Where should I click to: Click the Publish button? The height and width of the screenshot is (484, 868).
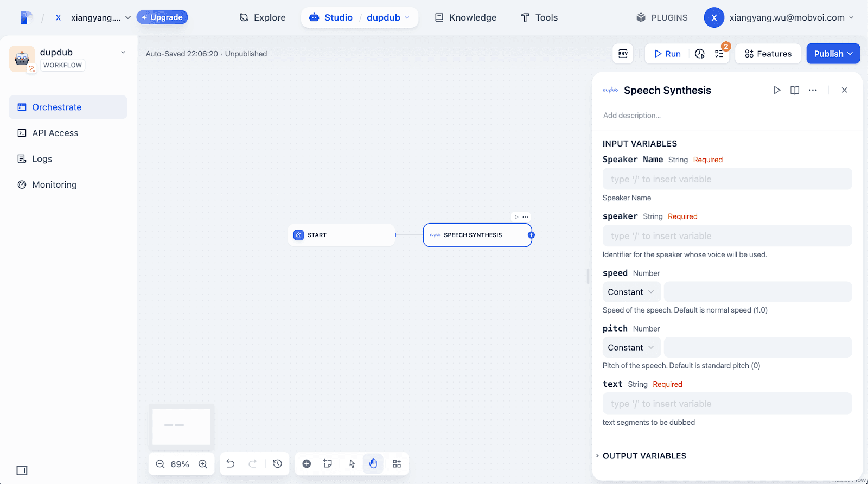coord(833,54)
